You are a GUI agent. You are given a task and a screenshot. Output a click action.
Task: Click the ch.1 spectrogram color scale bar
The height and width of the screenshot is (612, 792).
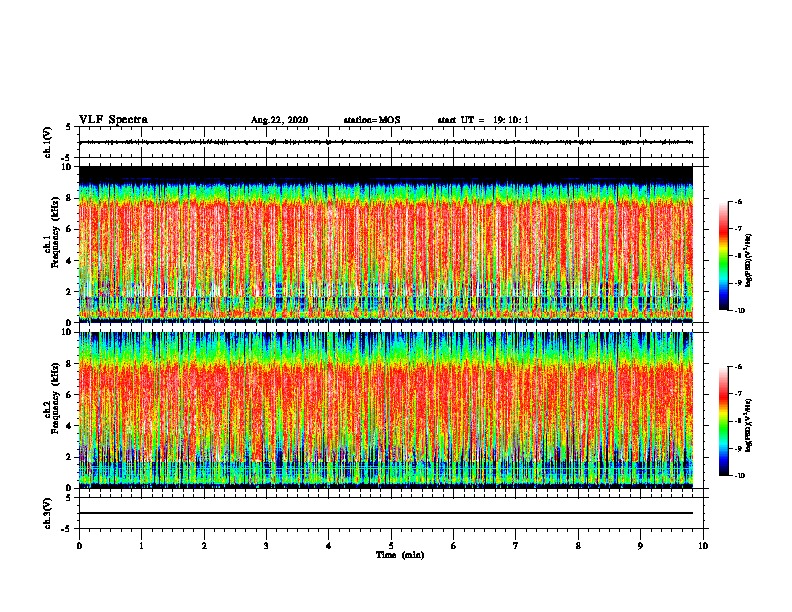coord(724,256)
